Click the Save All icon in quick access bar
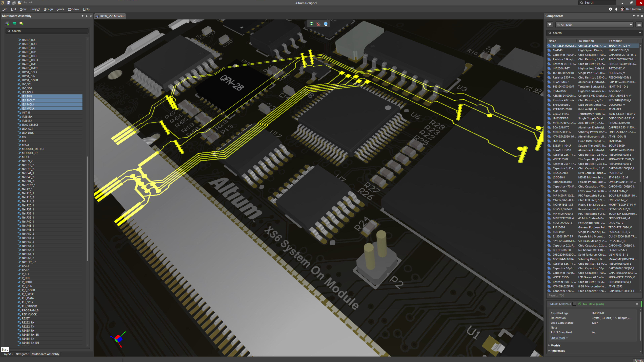Image resolution: width=644 pixels, height=362 pixels. 14,3
